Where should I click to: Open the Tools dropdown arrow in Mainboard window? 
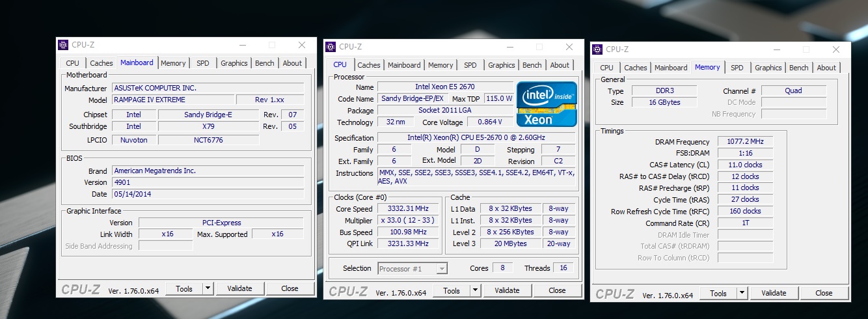[208, 288]
